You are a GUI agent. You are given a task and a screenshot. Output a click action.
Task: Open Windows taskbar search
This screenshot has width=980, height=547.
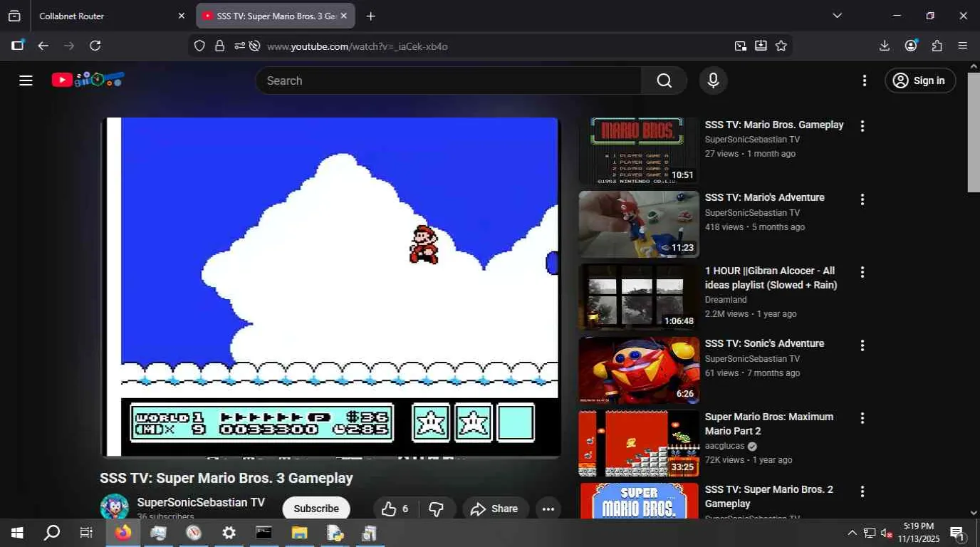tap(52, 533)
